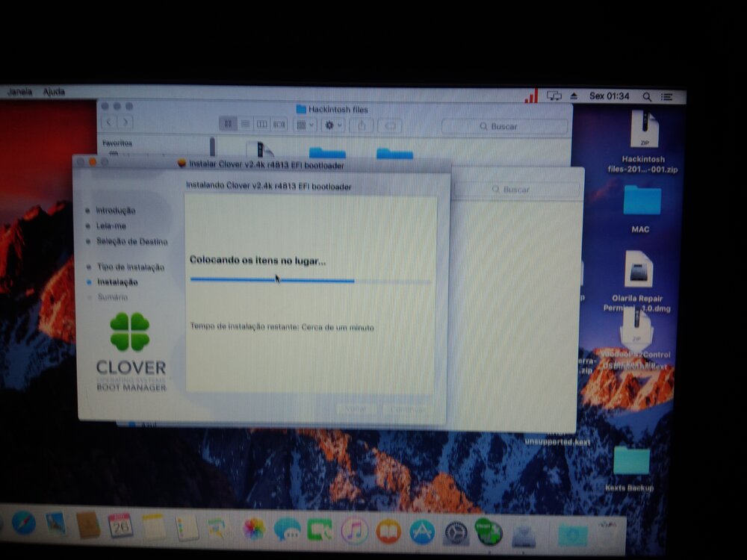Open the Notification Center icon

[x=667, y=97]
